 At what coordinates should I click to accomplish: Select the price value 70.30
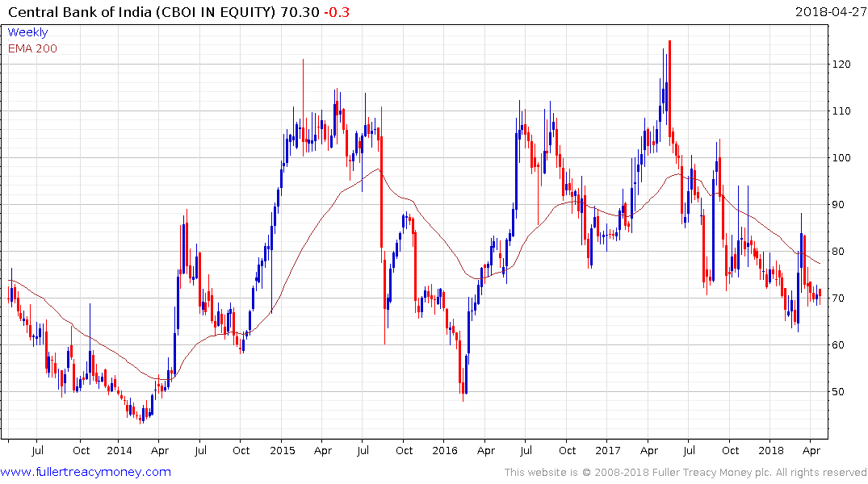point(300,12)
